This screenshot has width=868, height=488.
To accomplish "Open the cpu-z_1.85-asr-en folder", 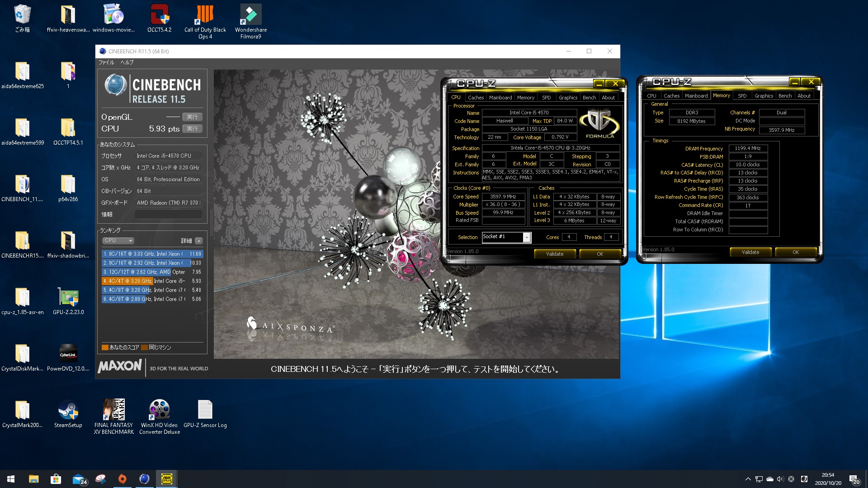I will tap(22, 301).
